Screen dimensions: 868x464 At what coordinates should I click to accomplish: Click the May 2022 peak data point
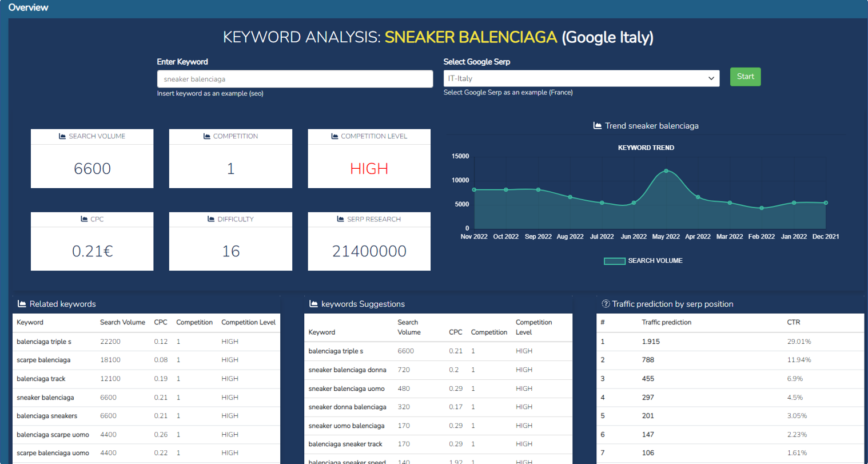click(666, 171)
